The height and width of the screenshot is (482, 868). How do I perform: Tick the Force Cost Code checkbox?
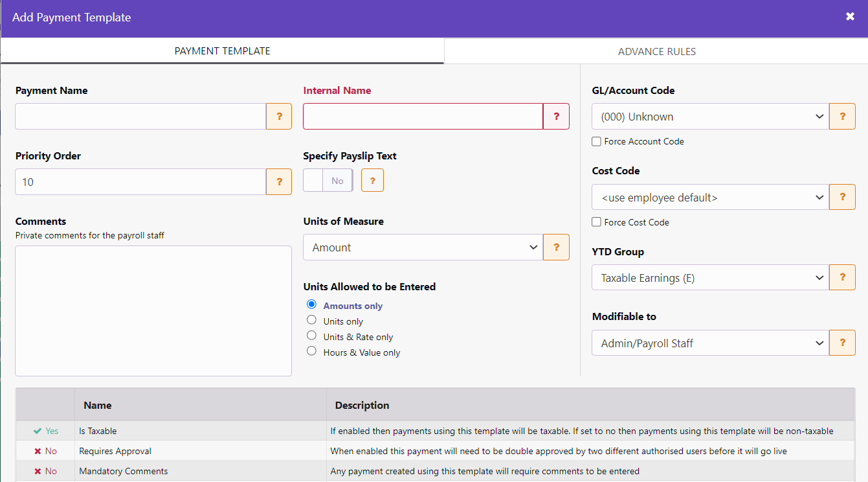click(597, 222)
